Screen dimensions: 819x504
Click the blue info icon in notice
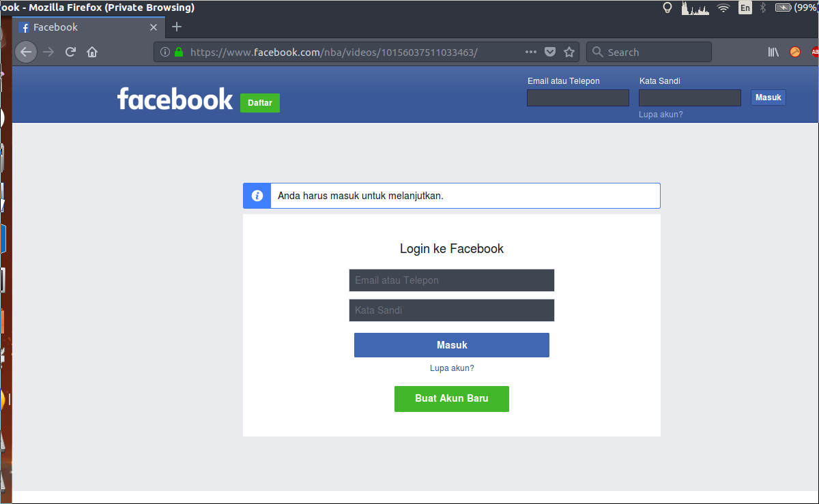click(x=257, y=196)
